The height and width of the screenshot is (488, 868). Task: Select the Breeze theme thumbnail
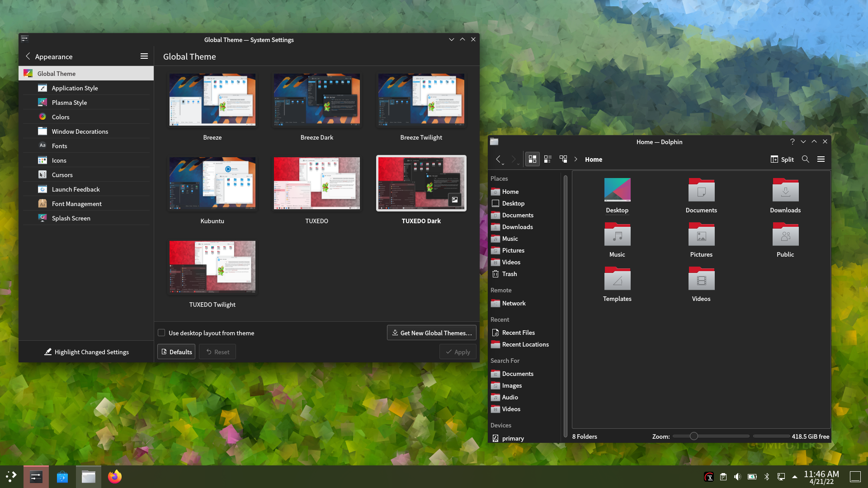212,99
